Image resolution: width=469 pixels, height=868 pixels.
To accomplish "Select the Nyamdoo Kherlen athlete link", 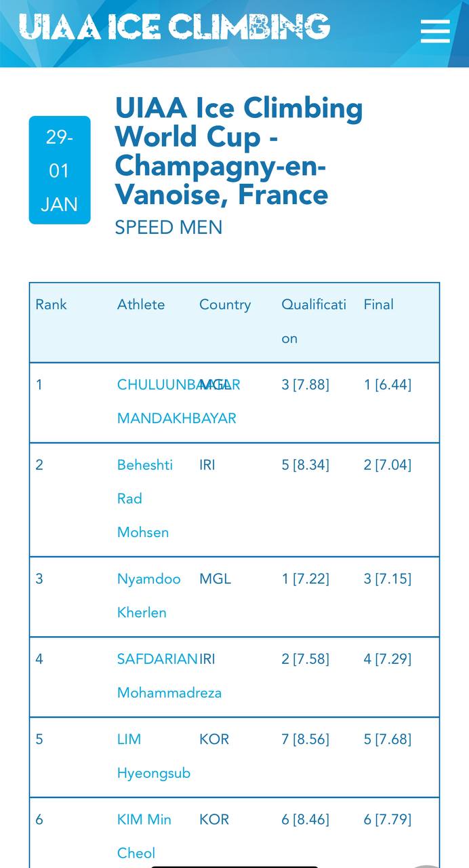I will tap(148, 595).
